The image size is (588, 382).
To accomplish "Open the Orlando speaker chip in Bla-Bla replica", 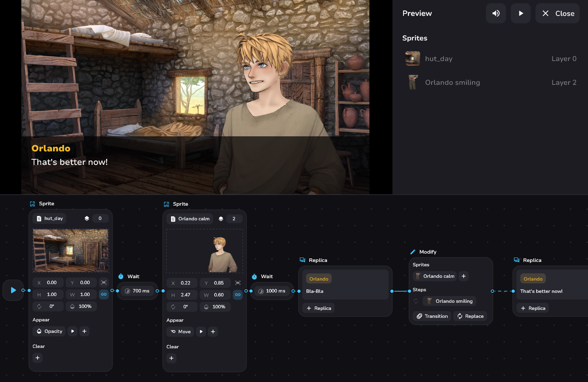I will pyautogui.click(x=319, y=279).
